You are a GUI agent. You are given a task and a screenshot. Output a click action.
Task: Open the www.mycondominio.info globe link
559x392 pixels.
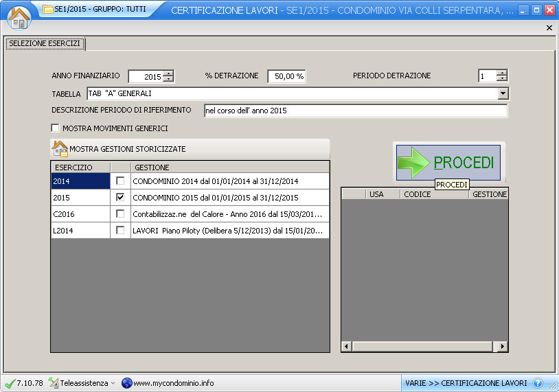[x=126, y=383]
